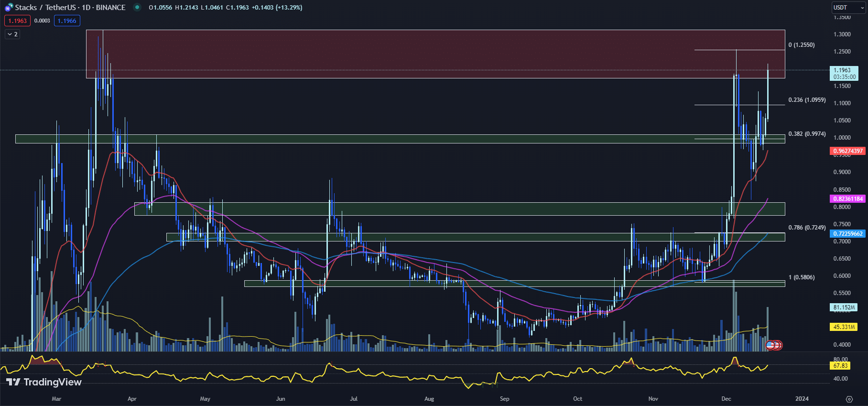
Task: Click the green market status dot
Action: coord(137,7)
